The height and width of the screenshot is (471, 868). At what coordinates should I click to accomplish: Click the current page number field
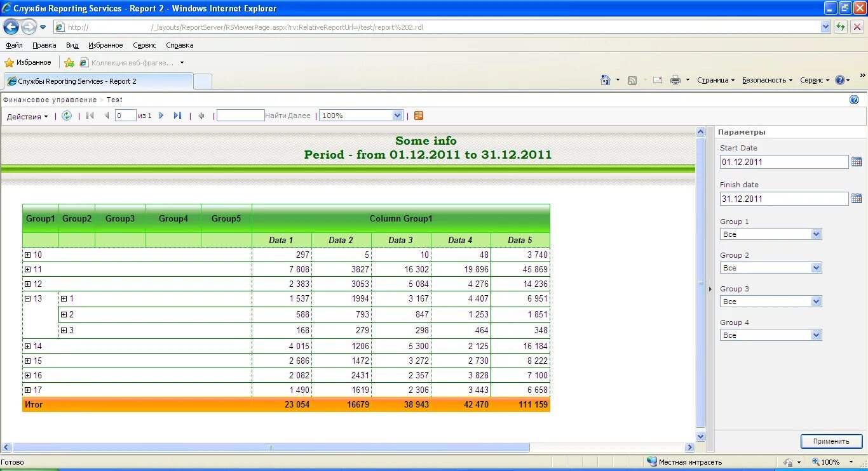(x=126, y=116)
